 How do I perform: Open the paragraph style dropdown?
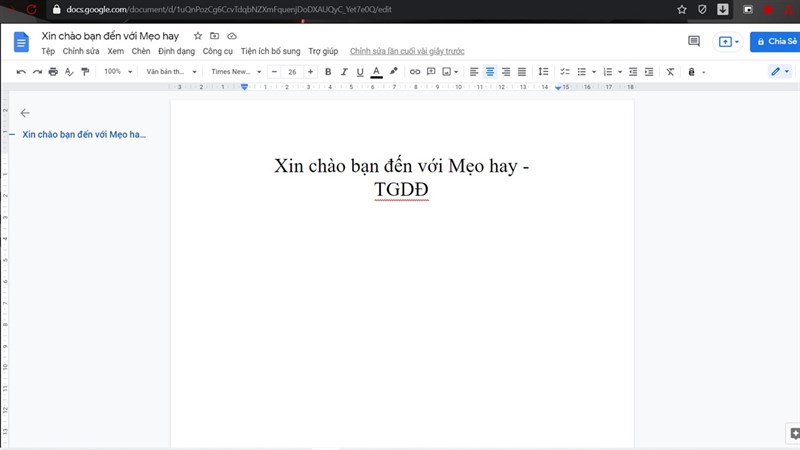171,72
